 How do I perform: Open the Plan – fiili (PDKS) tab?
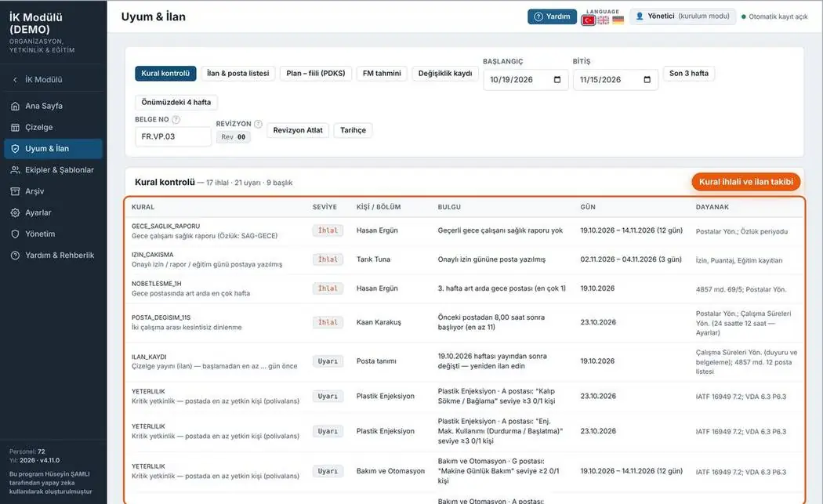[316, 74]
